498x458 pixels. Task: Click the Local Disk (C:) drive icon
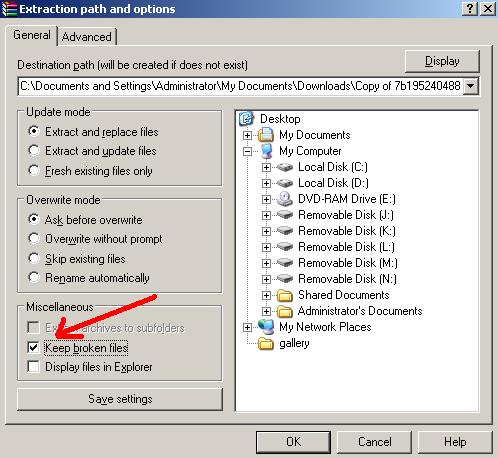(x=285, y=167)
